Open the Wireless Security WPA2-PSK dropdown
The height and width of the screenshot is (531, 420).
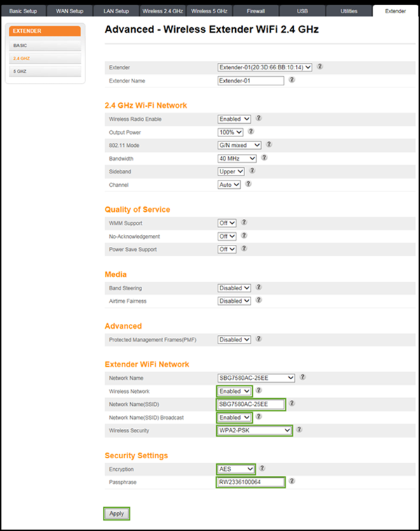click(x=253, y=431)
